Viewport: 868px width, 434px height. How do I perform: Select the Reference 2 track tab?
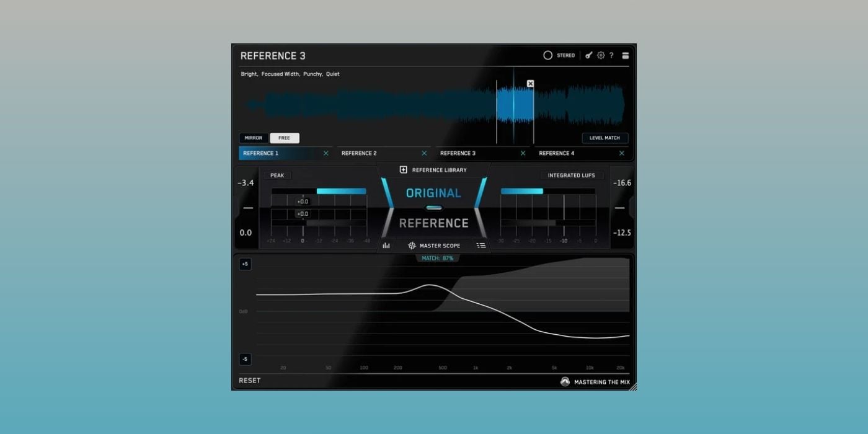point(360,153)
